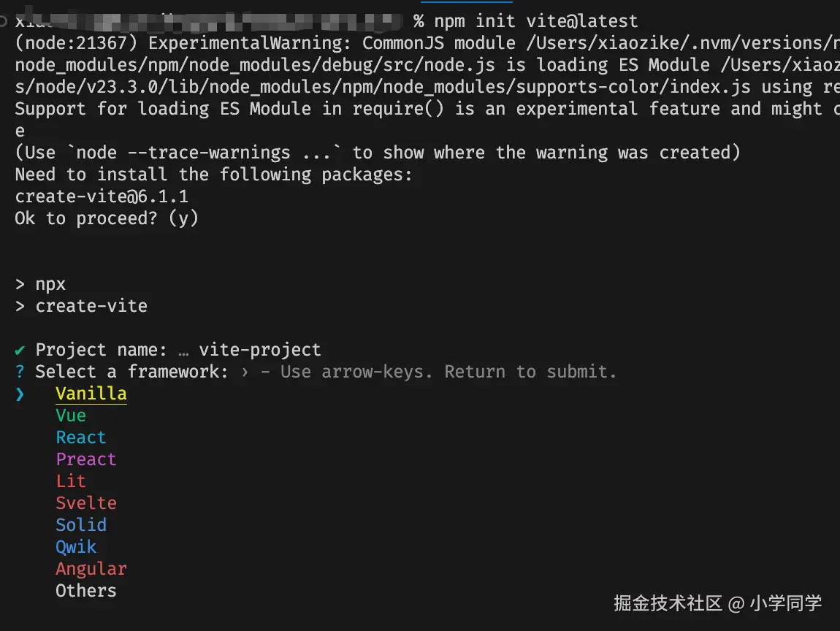Click the Angular framework option
This screenshot has height=631, width=840.
[x=91, y=569]
